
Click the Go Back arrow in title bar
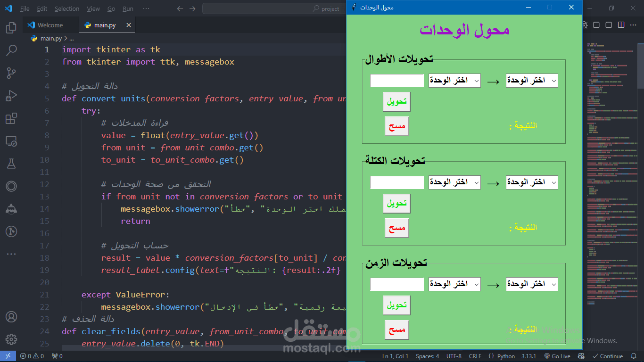(x=180, y=8)
